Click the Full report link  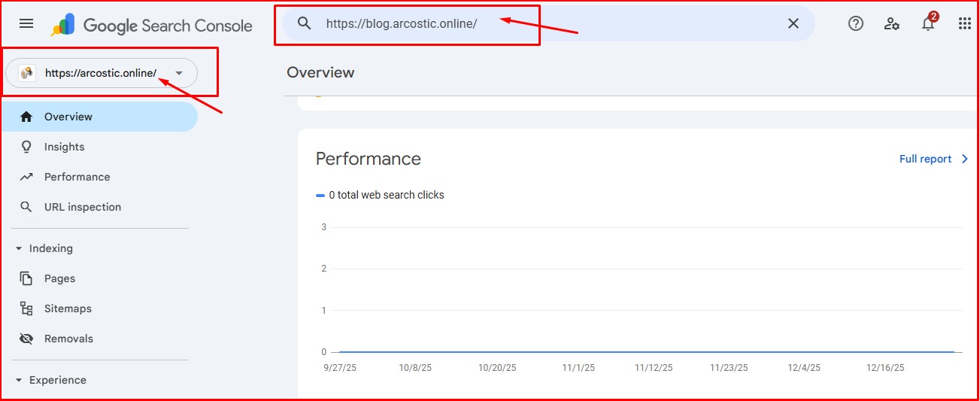pos(933,159)
